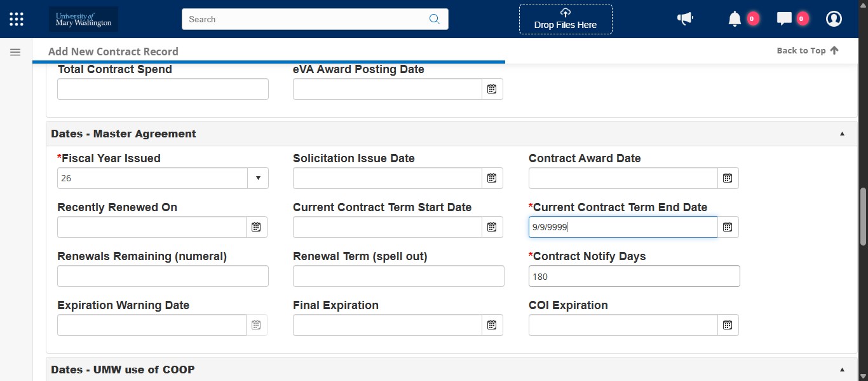The height and width of the screenshot is (381, 868).
Task: Open the chat messages icon
Action: [784, 19]
